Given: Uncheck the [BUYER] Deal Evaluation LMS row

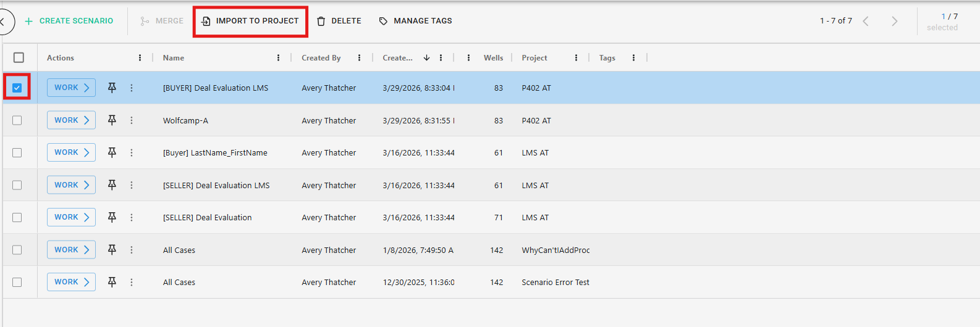Looking at the screenshot, I should 17,88.
